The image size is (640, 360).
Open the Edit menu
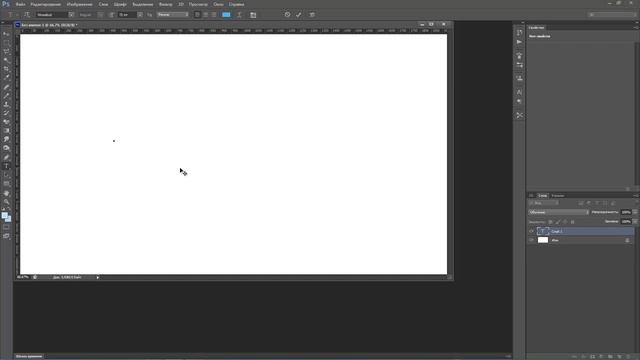coord(46,4)
